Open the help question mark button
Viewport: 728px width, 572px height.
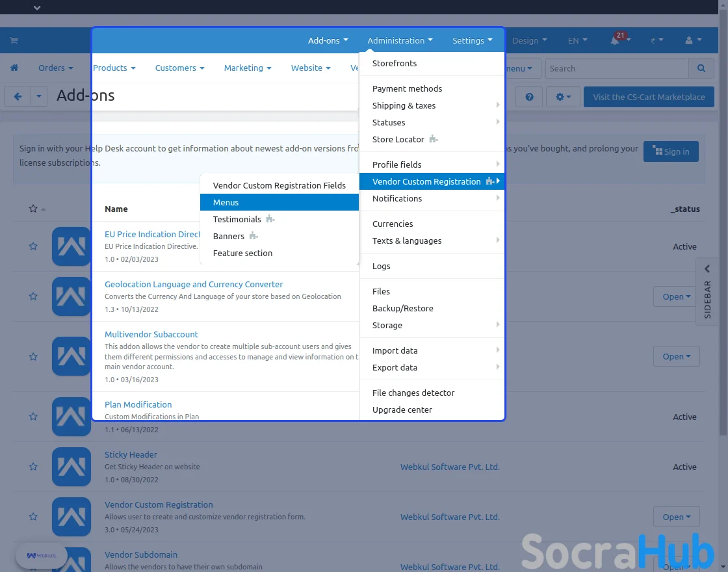pos(529,97)
